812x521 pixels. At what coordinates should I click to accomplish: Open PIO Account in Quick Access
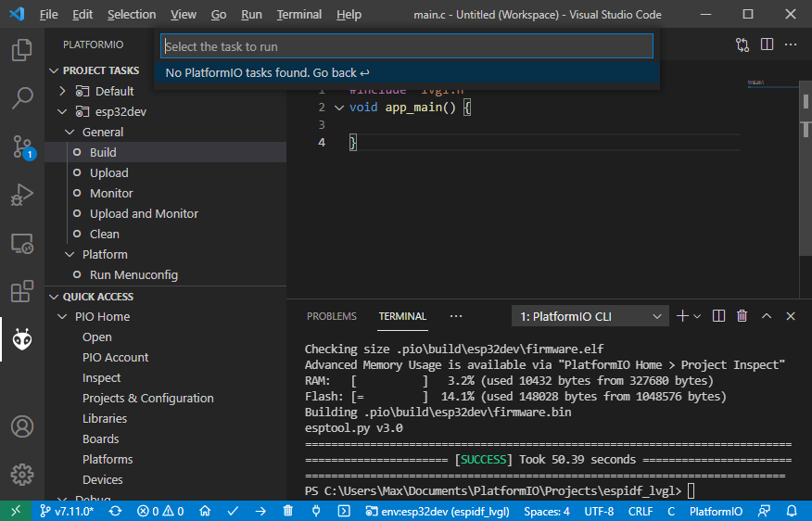(x=166, y=357)
